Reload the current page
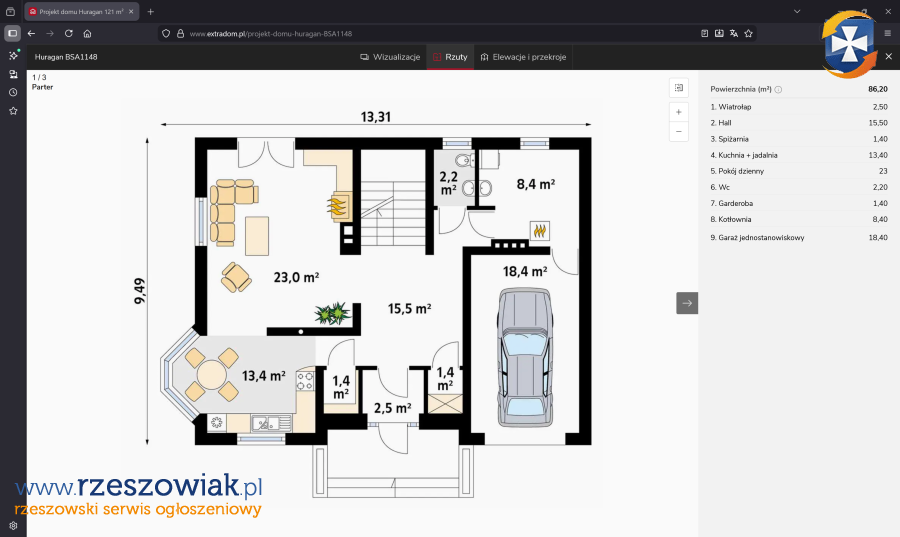900x537 pixels. tap(67, 33)
